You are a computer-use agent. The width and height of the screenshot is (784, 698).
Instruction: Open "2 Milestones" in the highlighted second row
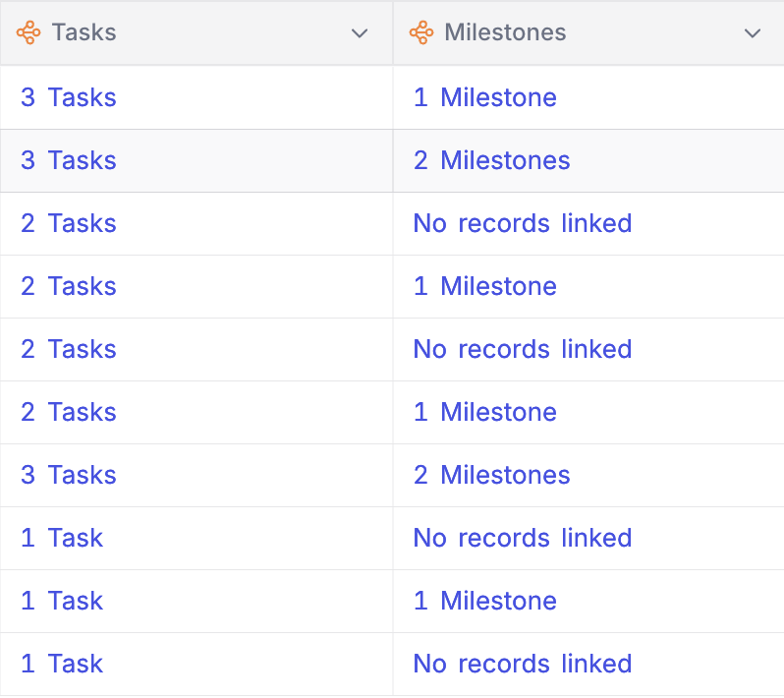click(x=491, y=160)
